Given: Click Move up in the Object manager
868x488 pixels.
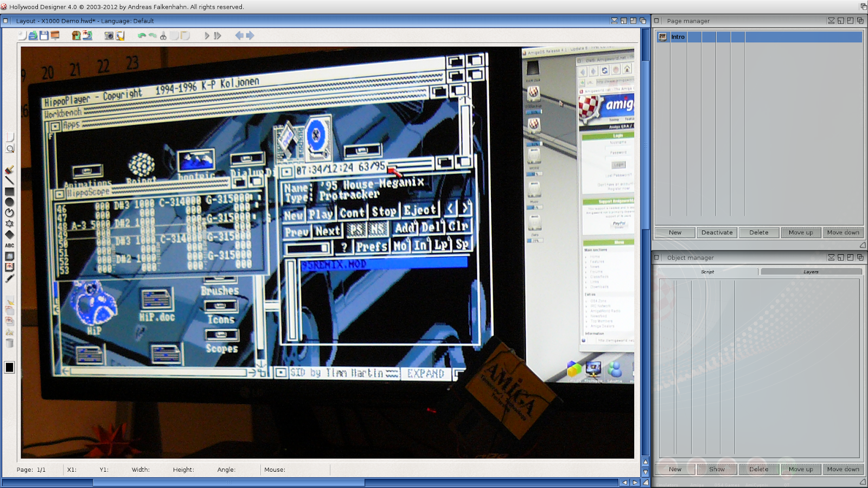Looking at the screenshot, I should coord(801,470).
